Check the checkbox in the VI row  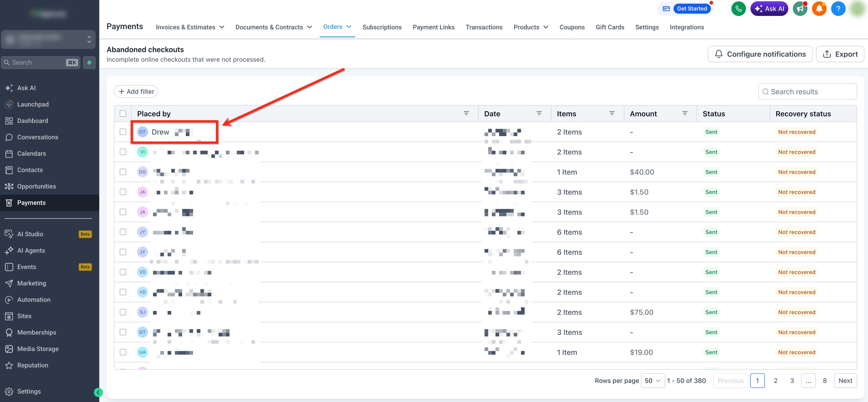pyautogui.click(x=123, y=152)
